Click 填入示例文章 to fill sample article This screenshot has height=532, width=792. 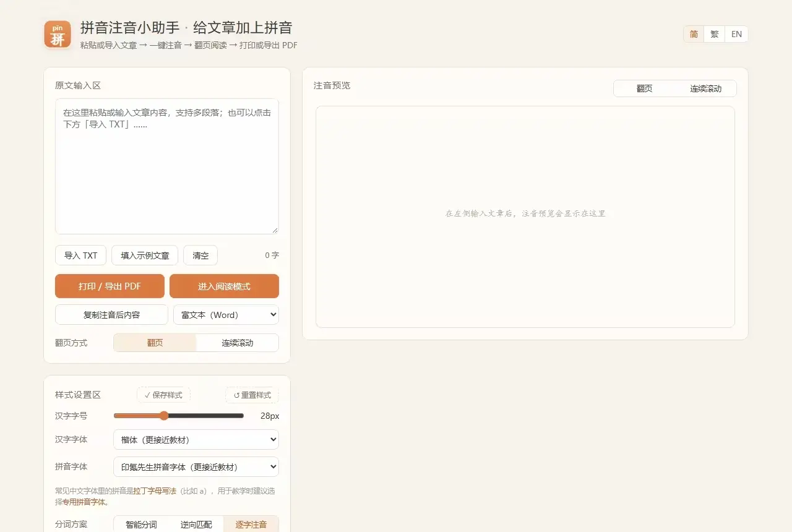[145, 255]
